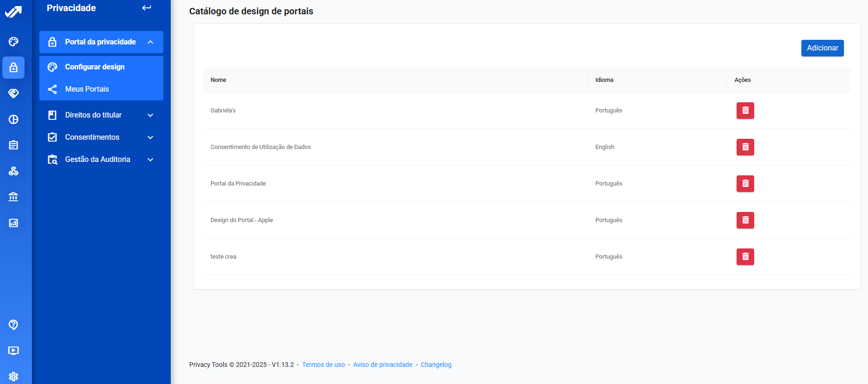Open the lock privacy icon in rail
This screenshot has width=868, height=384.
coord(13,68)
